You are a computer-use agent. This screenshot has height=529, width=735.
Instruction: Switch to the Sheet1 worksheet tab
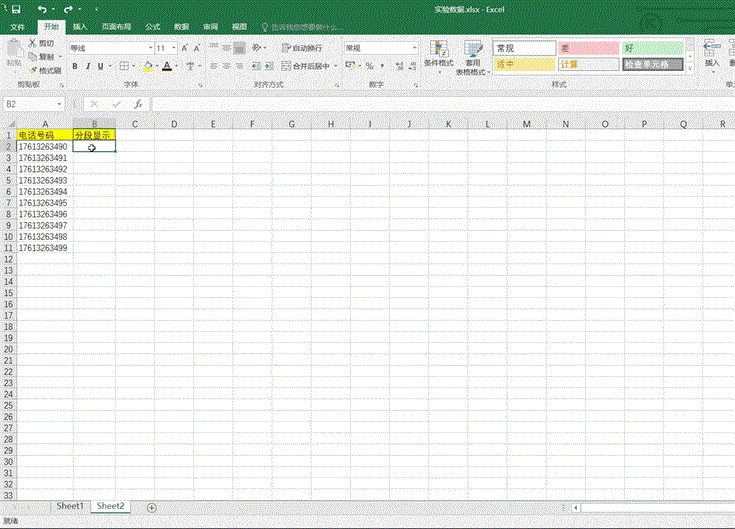tap(70, 507)
